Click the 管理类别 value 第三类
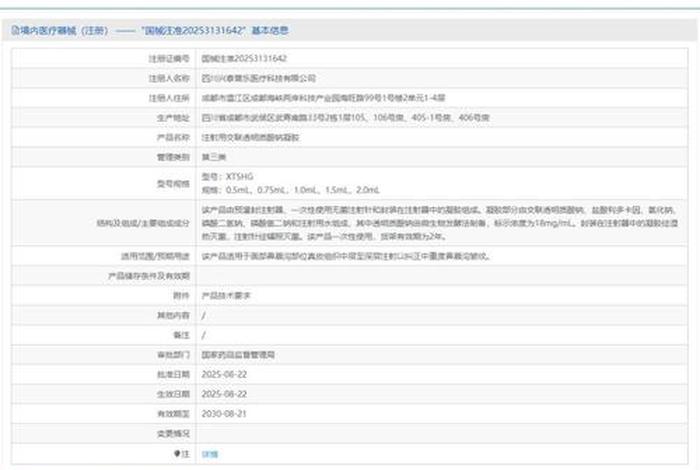This screenshot has height=470, width=700. click(x=214, y=157)
